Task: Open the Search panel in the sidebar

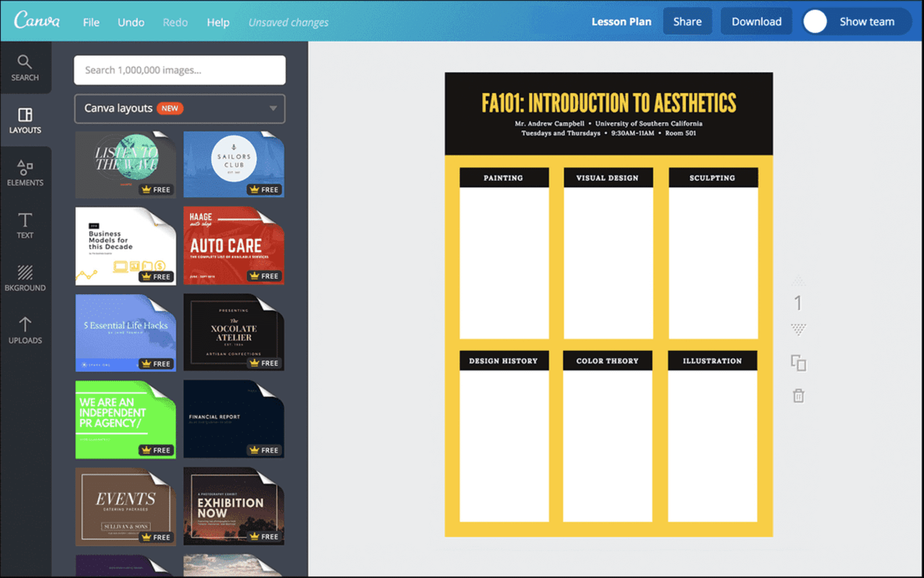Action: click(25, 68)
